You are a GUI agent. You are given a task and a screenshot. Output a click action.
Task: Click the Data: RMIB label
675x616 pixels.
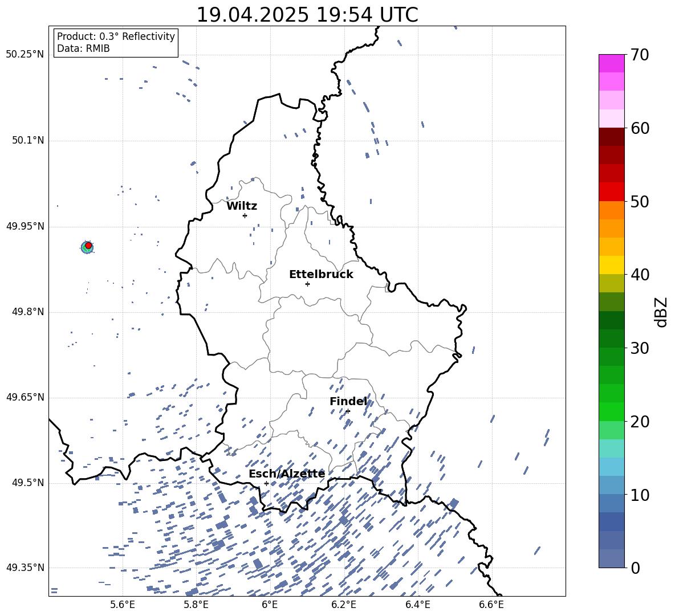83,48
